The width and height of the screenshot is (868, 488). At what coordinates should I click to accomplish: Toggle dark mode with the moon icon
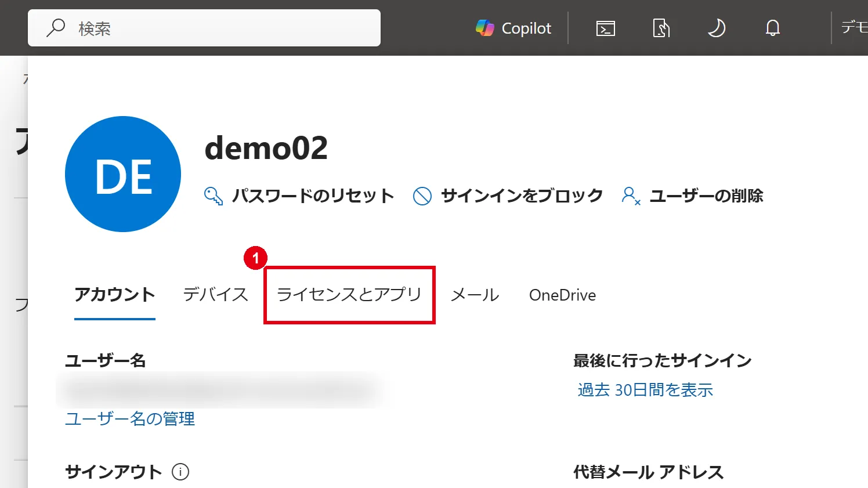pyautogui.click(x=717, y=28)
